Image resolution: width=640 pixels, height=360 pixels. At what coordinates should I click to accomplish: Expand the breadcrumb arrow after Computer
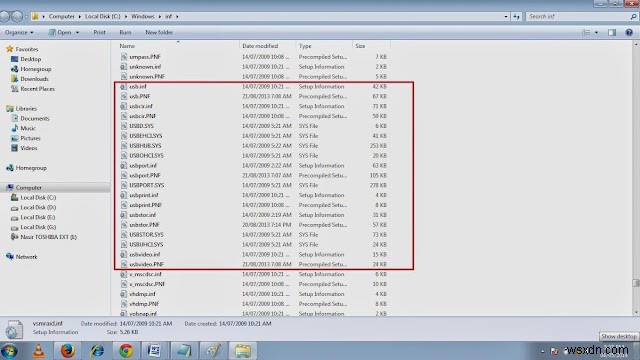click(80, 16)
